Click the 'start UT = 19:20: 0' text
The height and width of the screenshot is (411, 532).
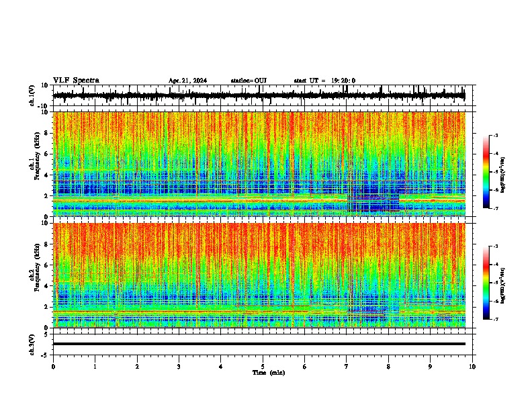[x=324, y=81]
